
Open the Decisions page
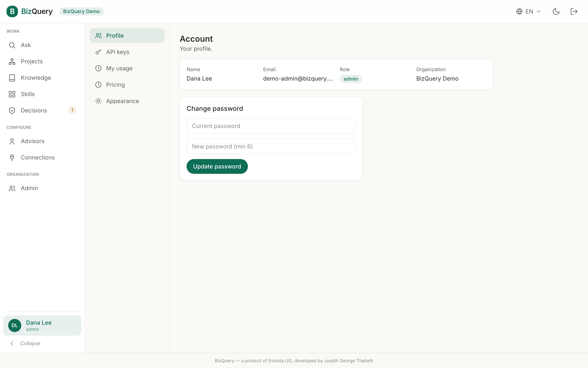click(x=42, y=110)
